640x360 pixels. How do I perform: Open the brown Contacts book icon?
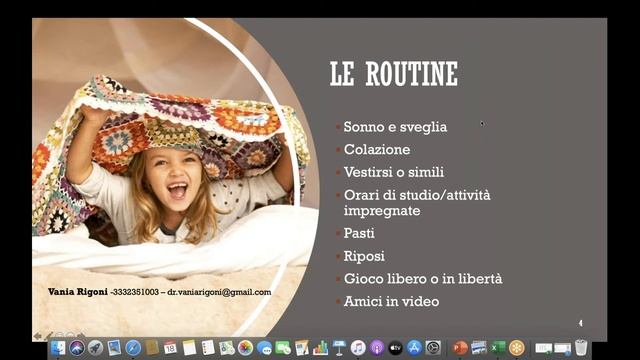tap(152, 348)
